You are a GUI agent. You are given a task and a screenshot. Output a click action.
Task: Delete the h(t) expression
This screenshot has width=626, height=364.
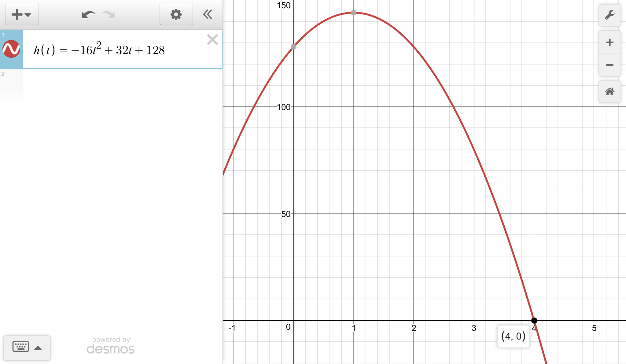212,40
